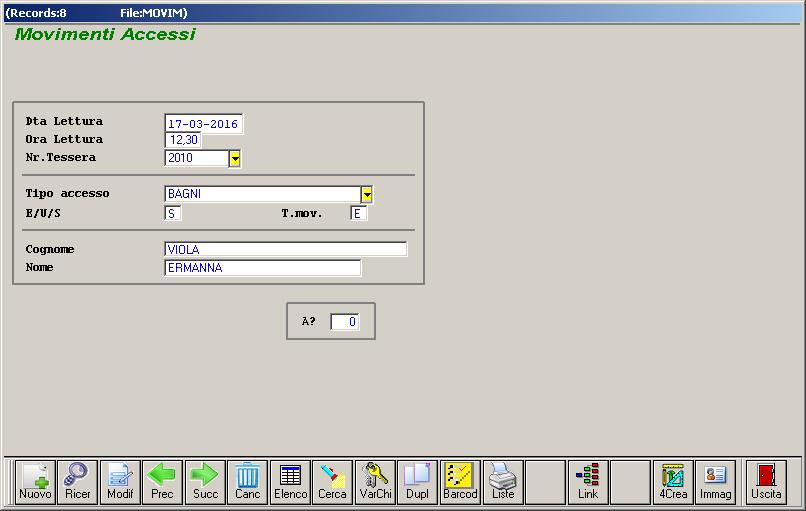This screenshot has width=806, height=511.
Task: Click the Dta Lettura date field
Action: point(204,124)
